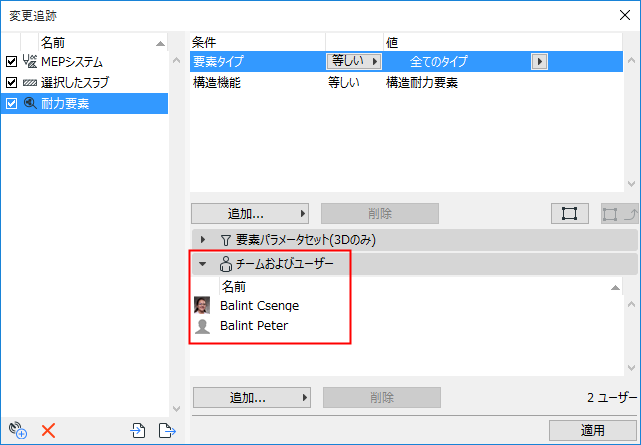Screen dimensions: 641x445
Task: Click the import rules icon
Action: [x=138, y=430]
